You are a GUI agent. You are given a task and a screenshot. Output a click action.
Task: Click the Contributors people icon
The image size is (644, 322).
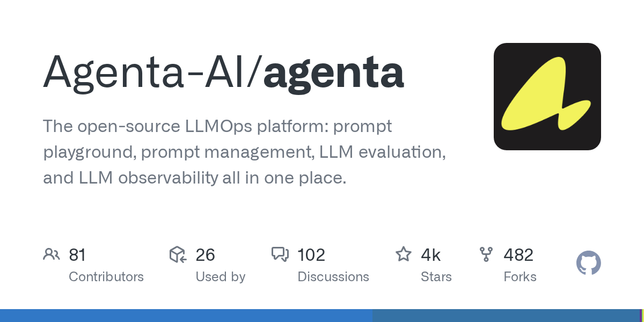[52, 254]
